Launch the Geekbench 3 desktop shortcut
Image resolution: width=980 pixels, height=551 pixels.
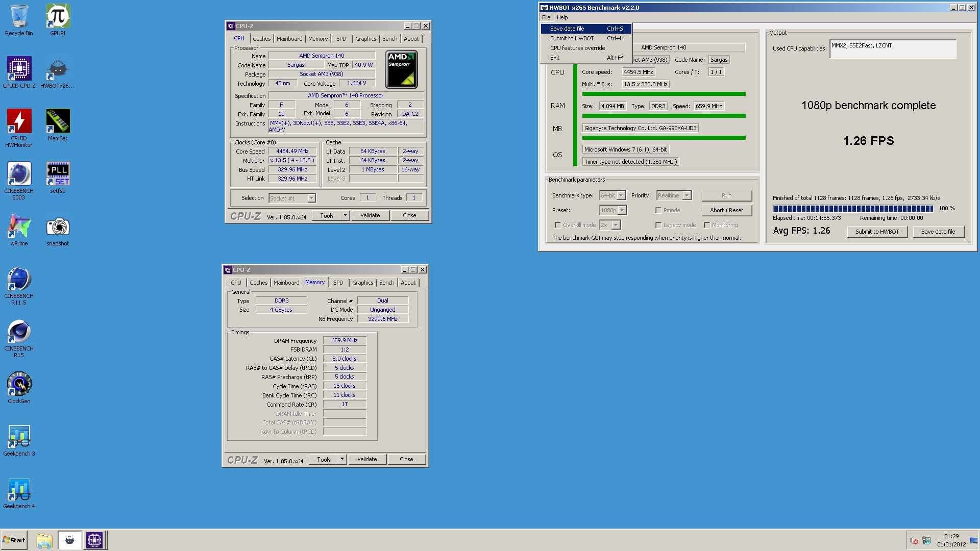click(19, 440)
